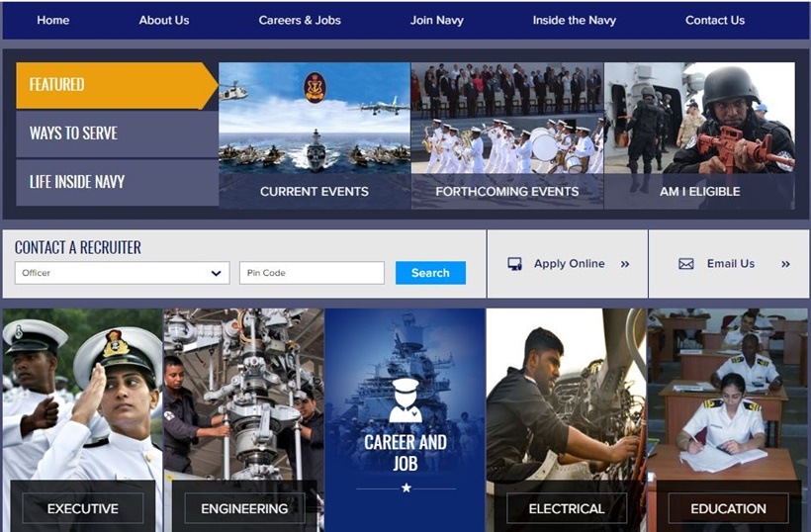The image size is (811, 532).
Task: Click the officer icon above Career and Job
Action: 405,400
